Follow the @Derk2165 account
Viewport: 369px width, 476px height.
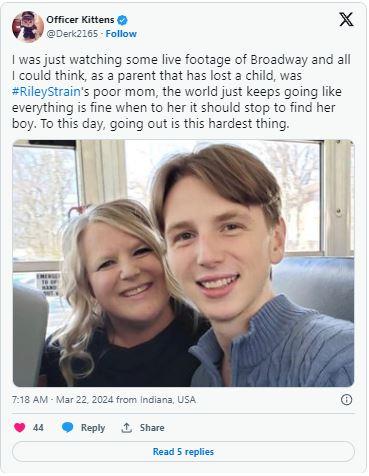(x=121, y=34)
